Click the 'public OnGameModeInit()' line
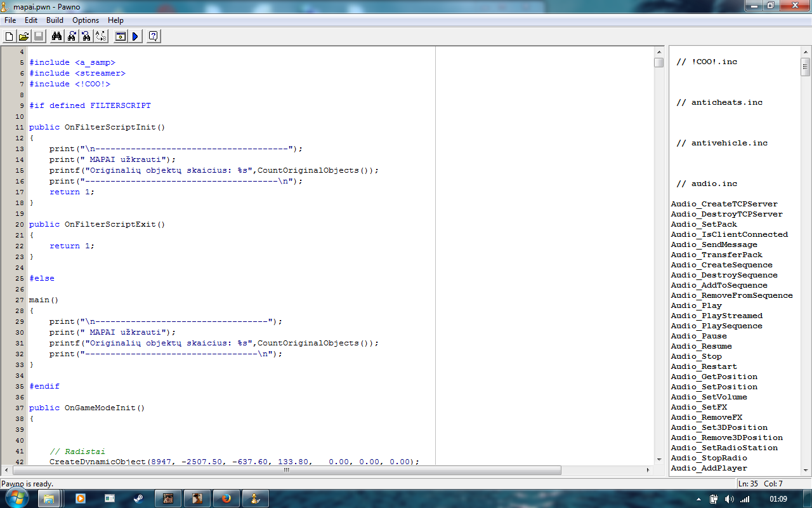812x508 pixels. tap(87, 408)
